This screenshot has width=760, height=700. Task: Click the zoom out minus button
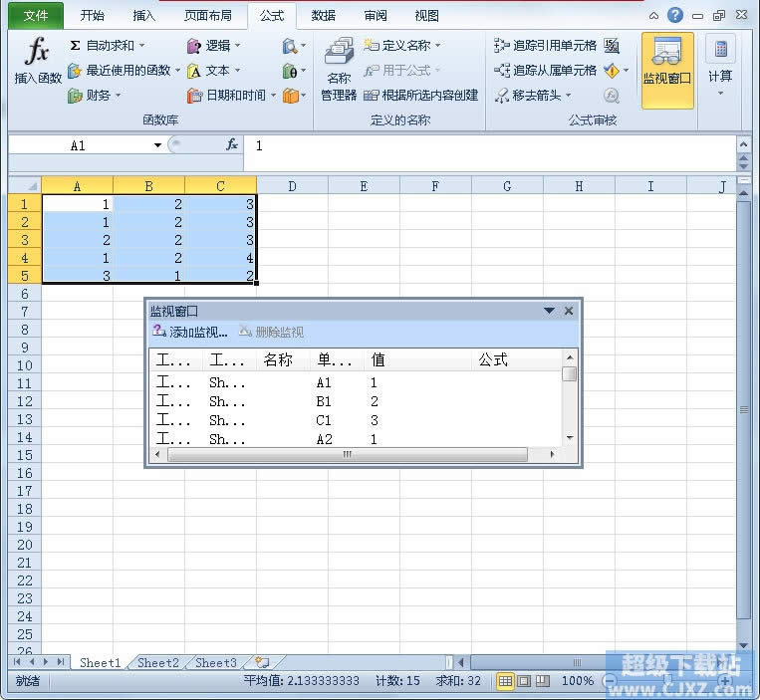pyautogui.click(x=609, y=681)
